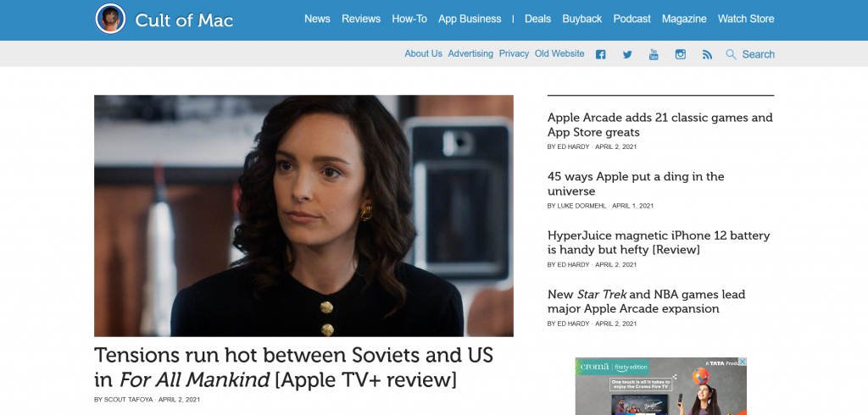
Task: Select App Business in the navigation
Action: [470, 19]
